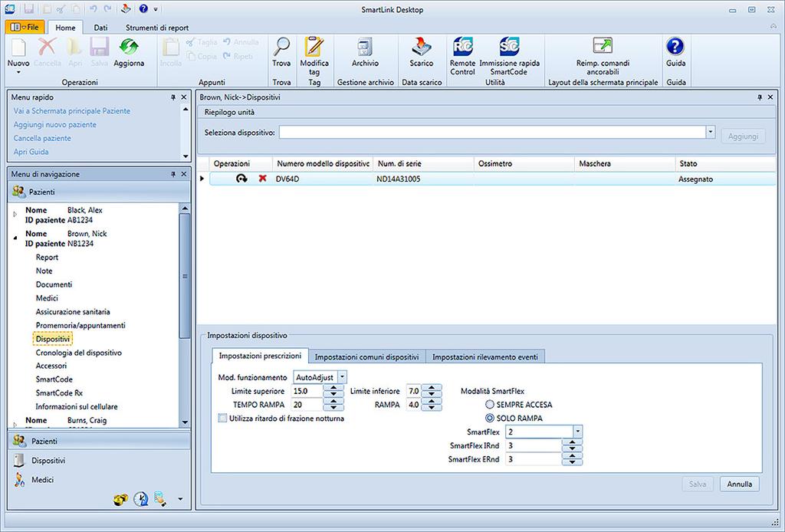Pin the Brown, Nick Dispositivi panel

point(760,97)
